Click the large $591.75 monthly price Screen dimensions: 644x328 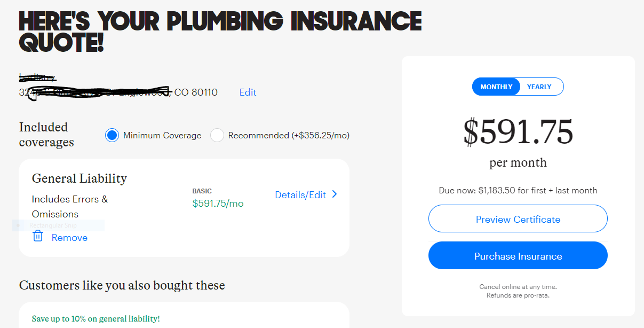click(x=518, y=132)
